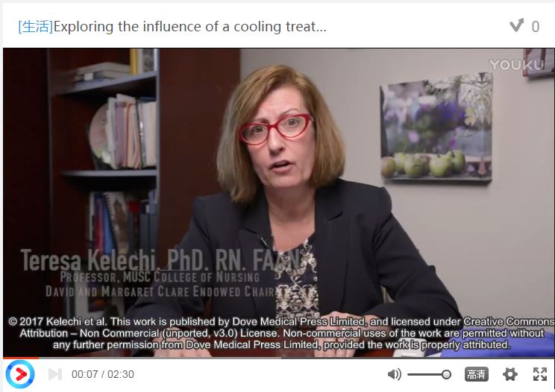Seek within the video progress bar
555x392 pixels.
(279, 358)
